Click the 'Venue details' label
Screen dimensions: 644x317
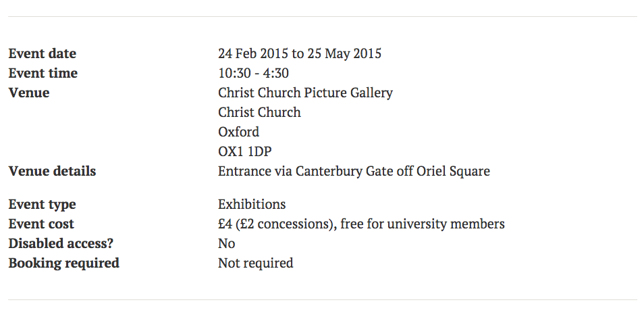click(52, 172)
